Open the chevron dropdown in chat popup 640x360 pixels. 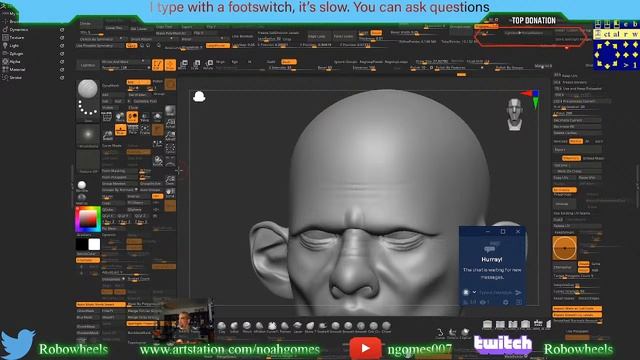tap(474, 292)
